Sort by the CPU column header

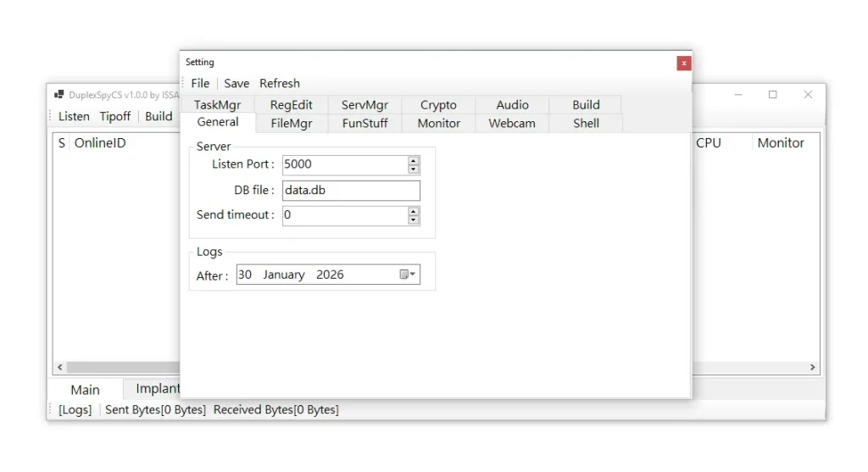pyautogui.click(x=709, y=143)
